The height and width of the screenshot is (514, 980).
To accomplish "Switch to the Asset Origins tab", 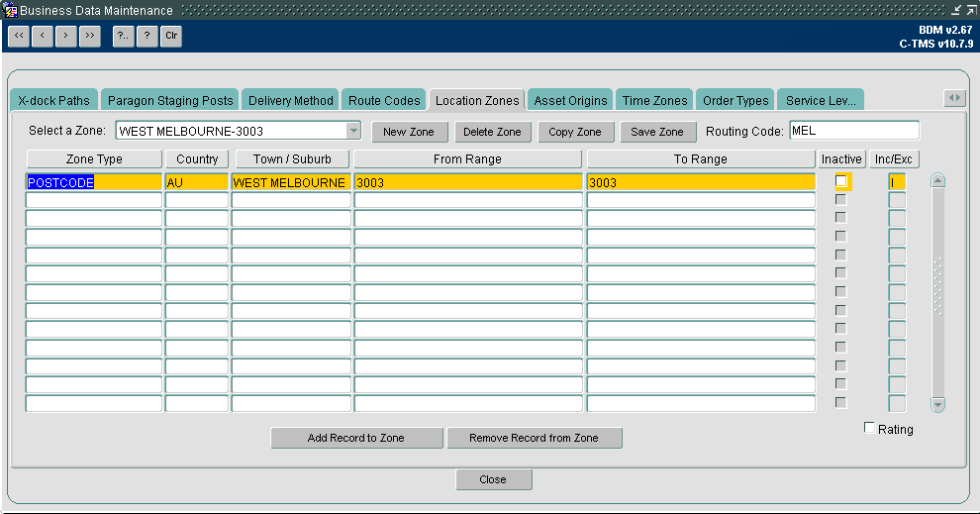I will click(x=570, y=101).
